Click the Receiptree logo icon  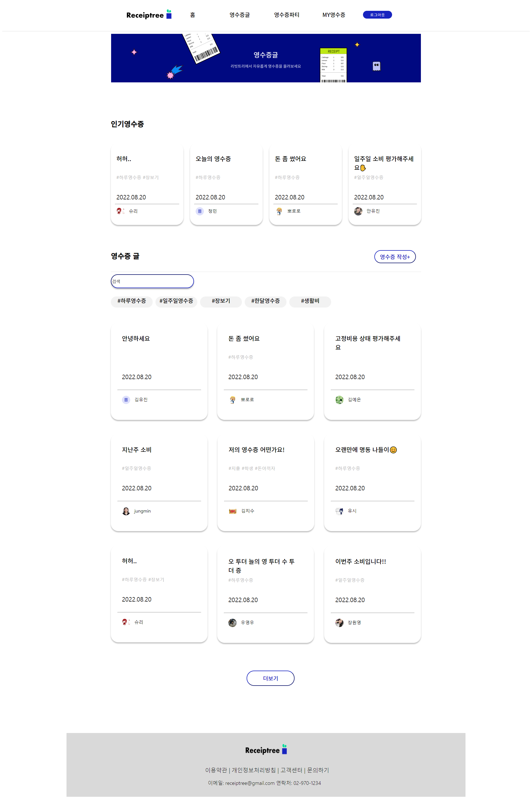tap(169, 14)
